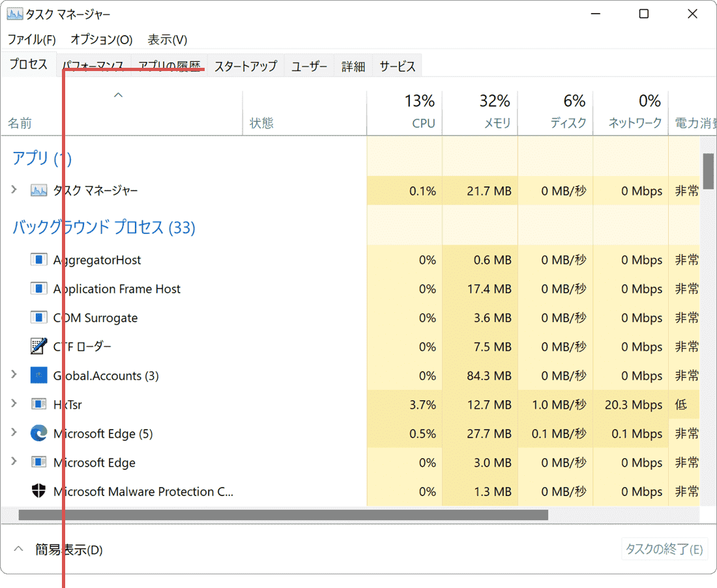
Task: Sort by the CPU column header
Action: click(x=404, y=112)
